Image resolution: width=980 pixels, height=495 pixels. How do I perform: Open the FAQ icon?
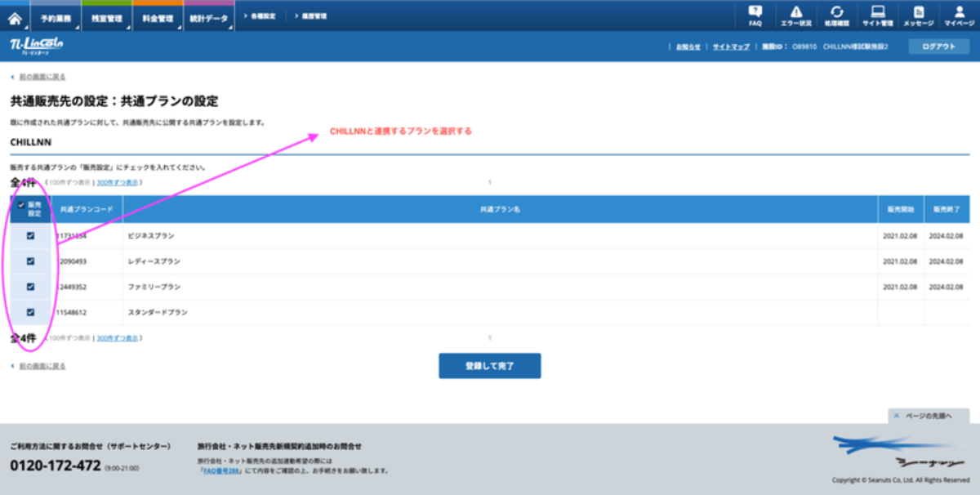pyautogui.click(x=755, y=16)
